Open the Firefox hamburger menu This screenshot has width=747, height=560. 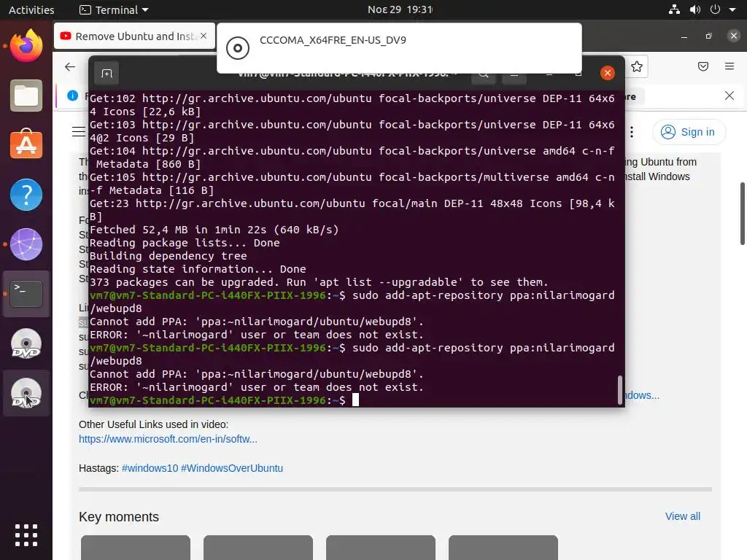[729, 66]
